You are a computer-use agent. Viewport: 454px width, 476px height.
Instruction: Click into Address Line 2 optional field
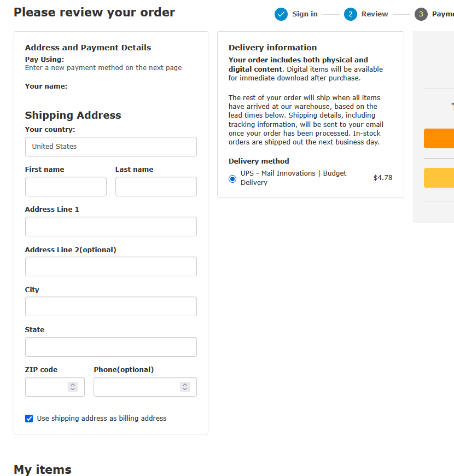111,266
